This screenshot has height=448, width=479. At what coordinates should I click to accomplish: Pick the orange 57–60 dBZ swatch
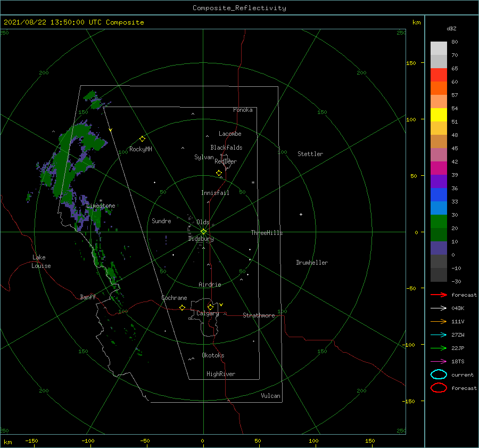pos(439,88)
